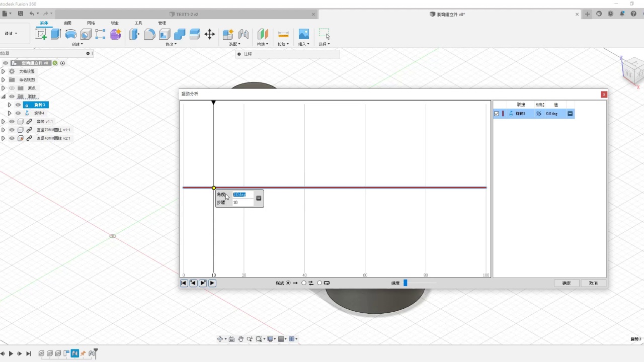
Task: Adjust the 速度 speed slider
Action: (405, 283)
